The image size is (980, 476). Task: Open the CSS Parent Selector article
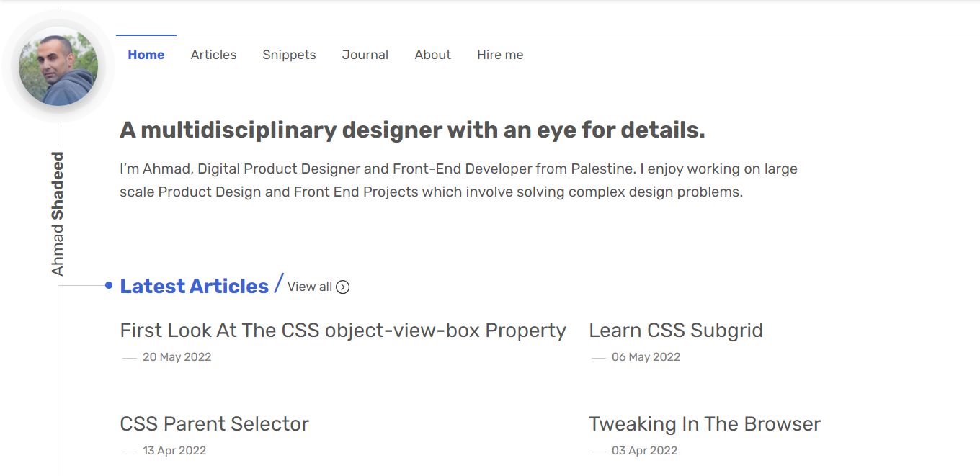tap(214, 423)
